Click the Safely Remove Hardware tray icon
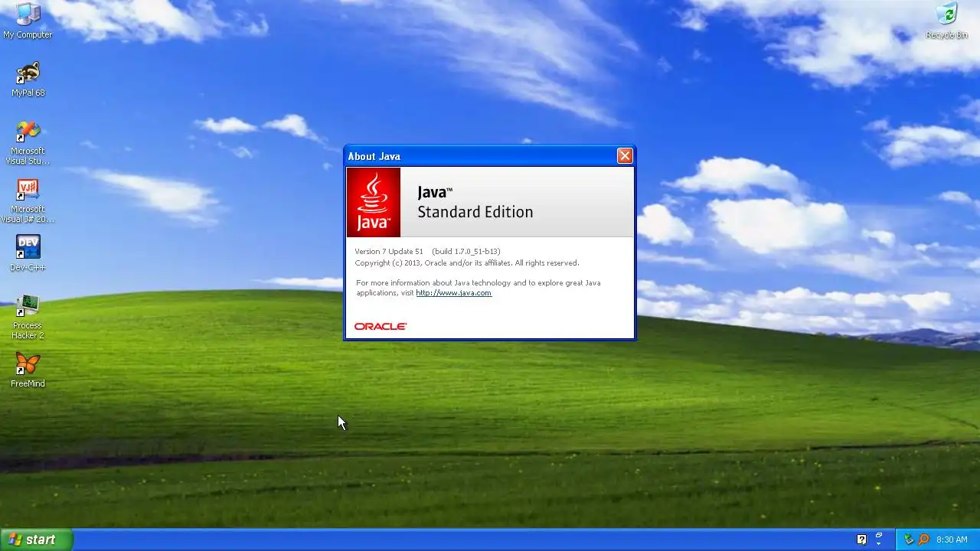 pos(909,539)
